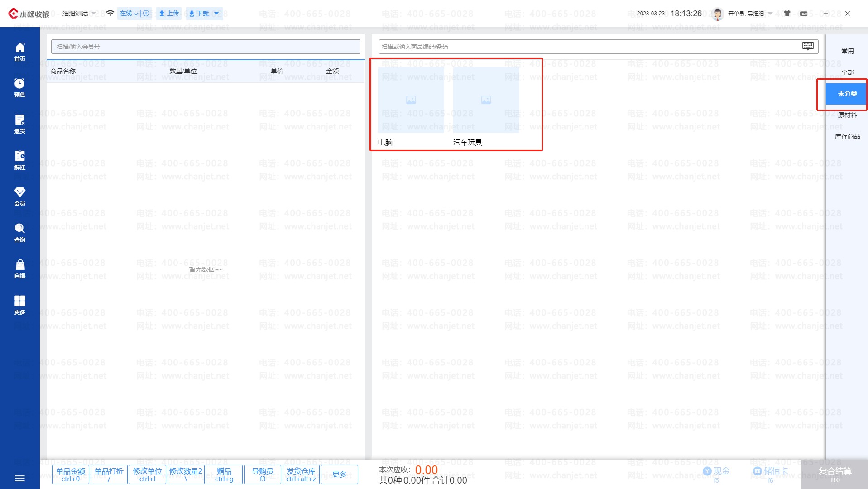
Task: Open the 查询 search module
Action: click(x=20, y=233)
